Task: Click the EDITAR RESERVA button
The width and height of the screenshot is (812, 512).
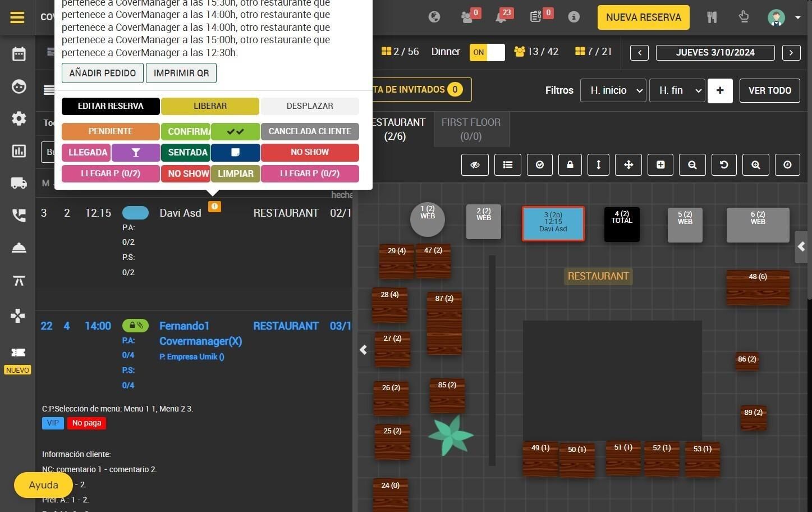Action: coord(111,106)
